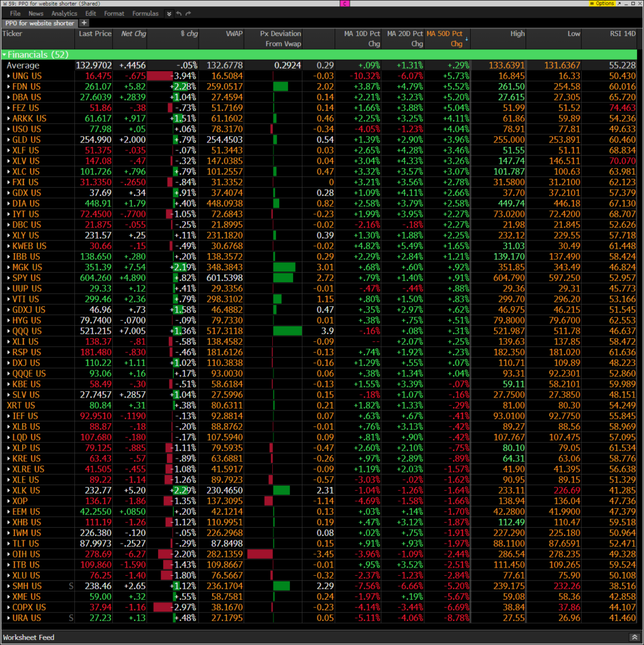Click the magenta C badge in title bar
Screen dimensions: 644x645
345,3
